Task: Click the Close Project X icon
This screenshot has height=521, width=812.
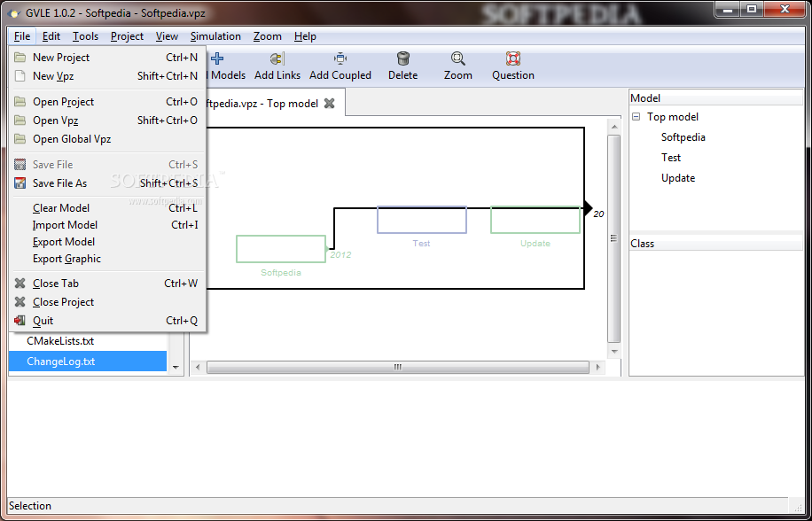Action: (20, 302)
